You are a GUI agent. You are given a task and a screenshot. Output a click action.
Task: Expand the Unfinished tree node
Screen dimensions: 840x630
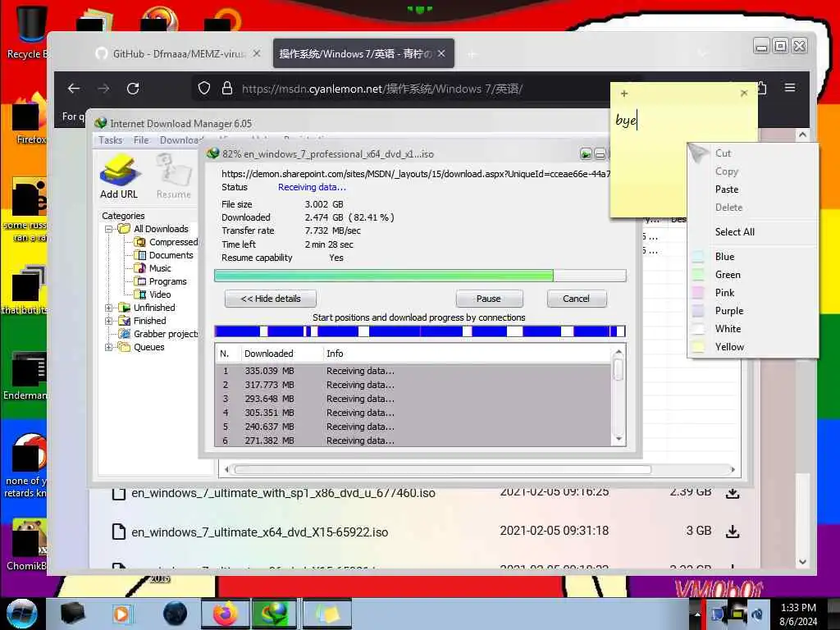click(x=109, y=308)
